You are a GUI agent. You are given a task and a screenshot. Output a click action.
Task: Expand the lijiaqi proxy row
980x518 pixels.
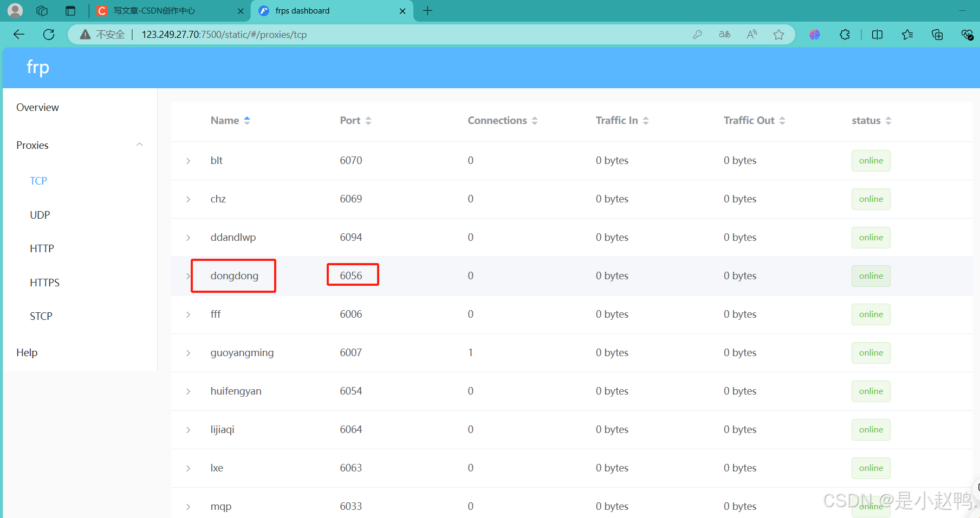tap(188, 430)
